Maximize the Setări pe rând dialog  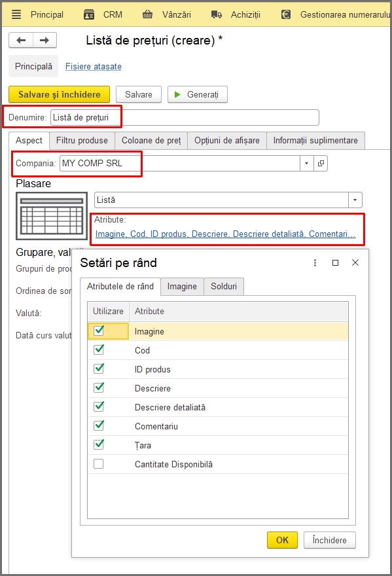click(335, 262)
